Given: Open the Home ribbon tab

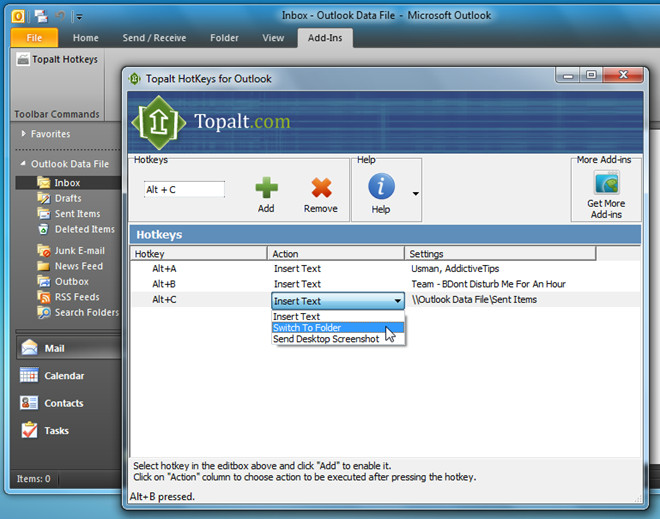Looking at the screenshot, I should point(85,38).
